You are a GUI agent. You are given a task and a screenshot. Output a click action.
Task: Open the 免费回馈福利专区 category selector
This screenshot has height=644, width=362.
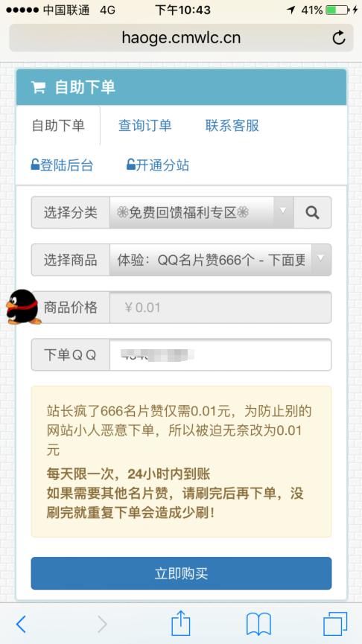click(x=201, y=212)
